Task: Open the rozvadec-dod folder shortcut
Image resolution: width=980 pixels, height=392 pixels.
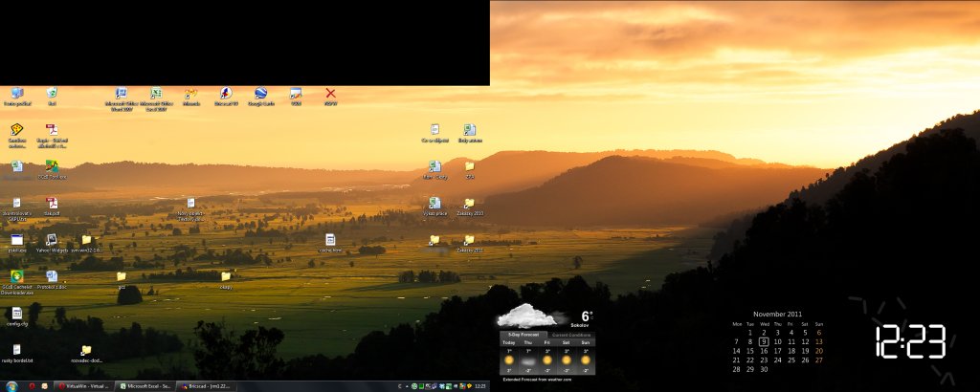Action: 86,353
